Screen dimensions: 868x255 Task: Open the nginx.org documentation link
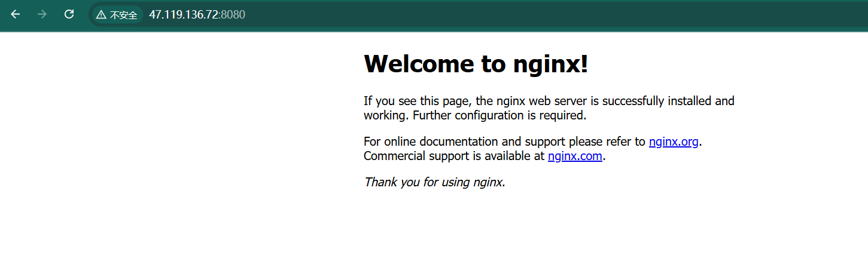[x=674, y=142]
